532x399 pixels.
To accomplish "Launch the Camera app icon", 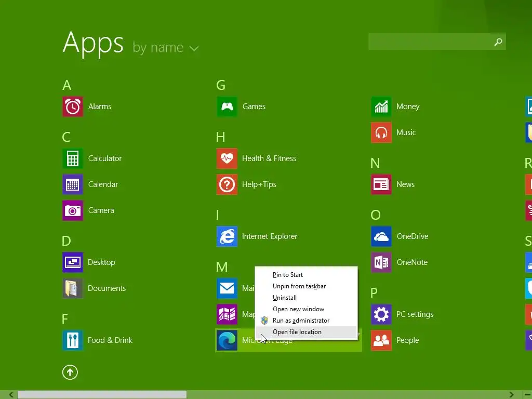I will [73, 210].
